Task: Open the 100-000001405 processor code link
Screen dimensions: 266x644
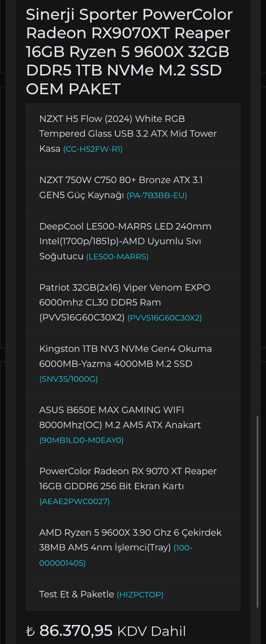Action: [x=116, y=555]
